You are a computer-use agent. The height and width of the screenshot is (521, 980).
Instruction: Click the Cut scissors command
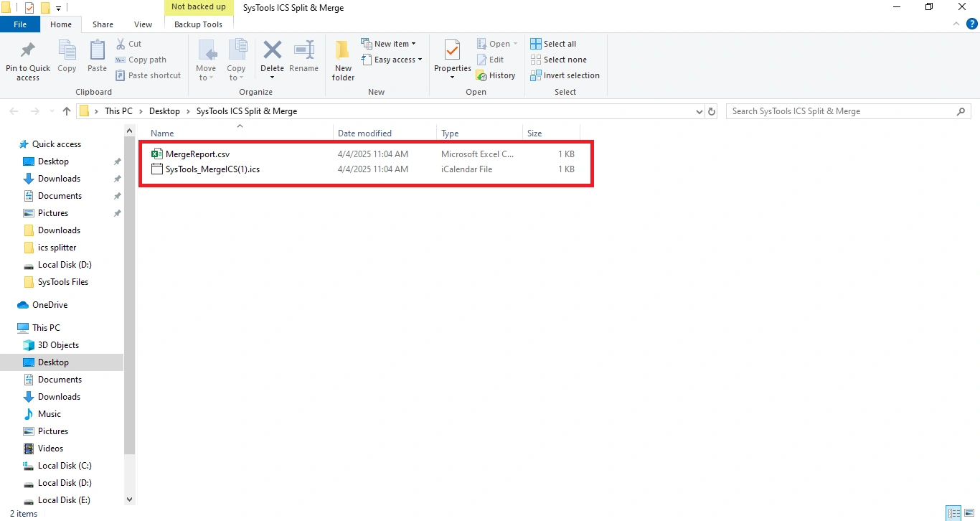pos(128,44)
